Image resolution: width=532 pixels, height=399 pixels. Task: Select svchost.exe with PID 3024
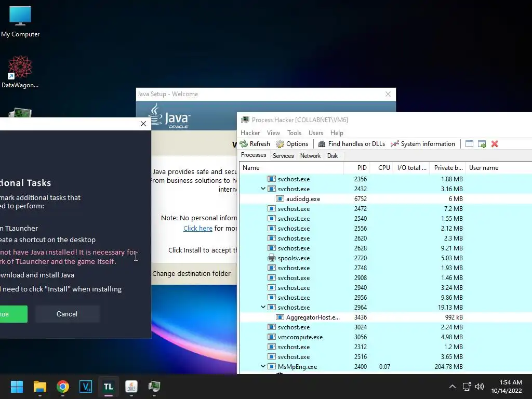[x=385, y=327]
